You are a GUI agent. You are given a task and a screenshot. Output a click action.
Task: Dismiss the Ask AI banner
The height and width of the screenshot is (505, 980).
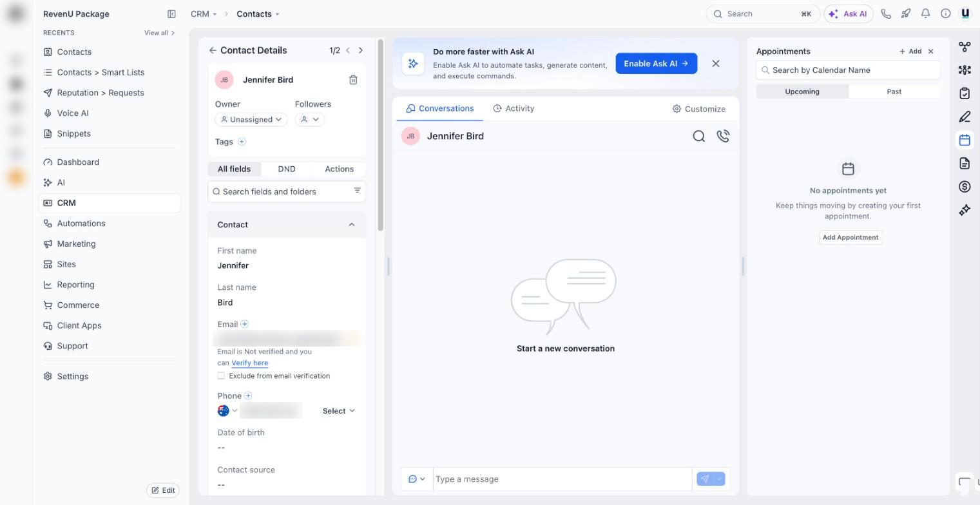pos(716,63)
